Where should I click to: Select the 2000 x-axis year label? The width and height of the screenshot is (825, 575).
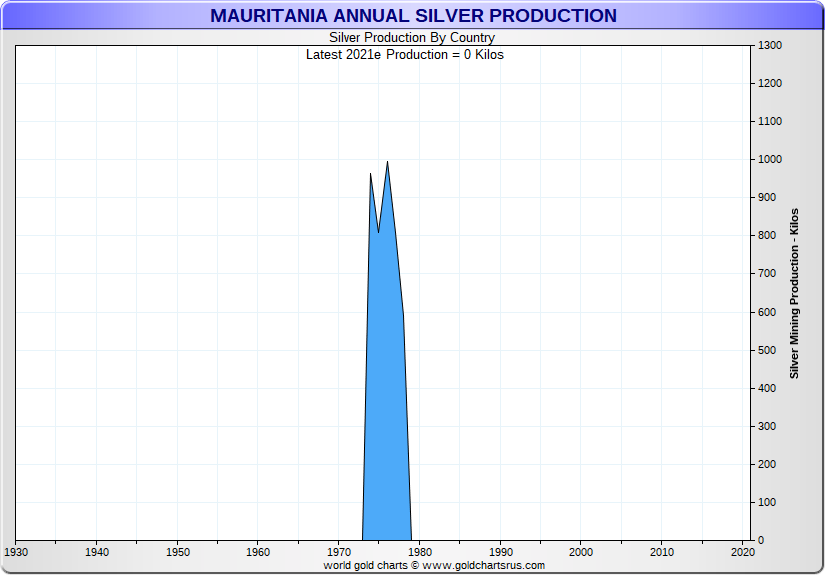coord(581,552)
